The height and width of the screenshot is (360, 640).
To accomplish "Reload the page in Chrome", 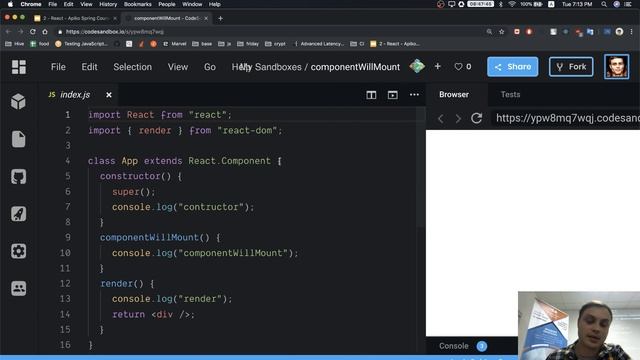I will point(33,31).
